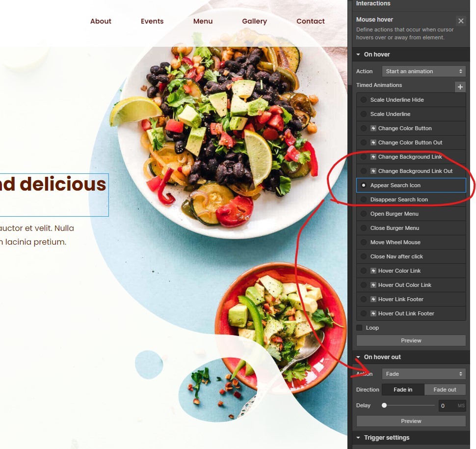The width and height of the screenshot is (476, 449).
Task: Enable the Loop checkbox
Action: pos(359,328)
